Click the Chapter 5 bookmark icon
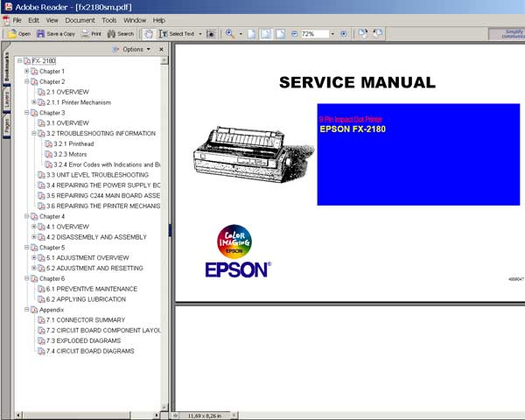The width and height of the screenshot is (525, 420). 34,248
